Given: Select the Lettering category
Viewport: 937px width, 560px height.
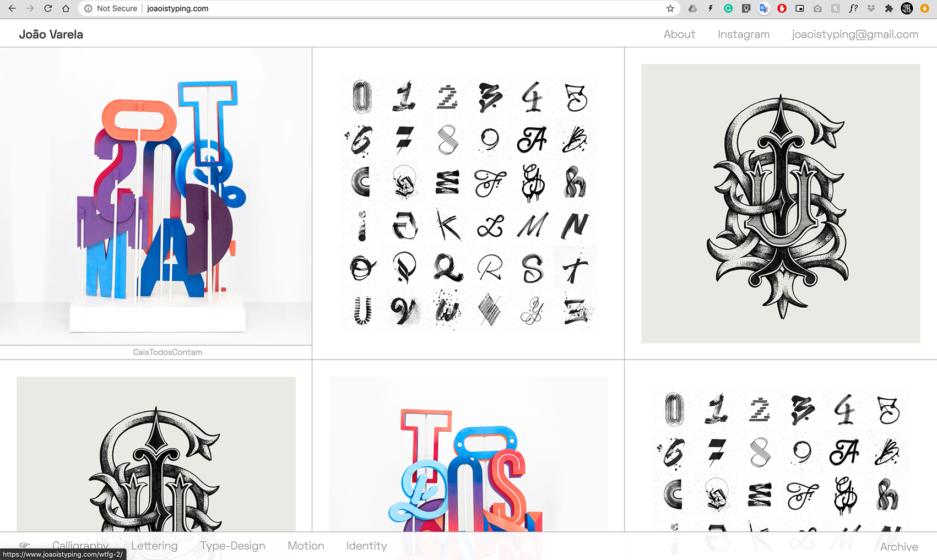Looking at the screenshot, I should (154, 546).
